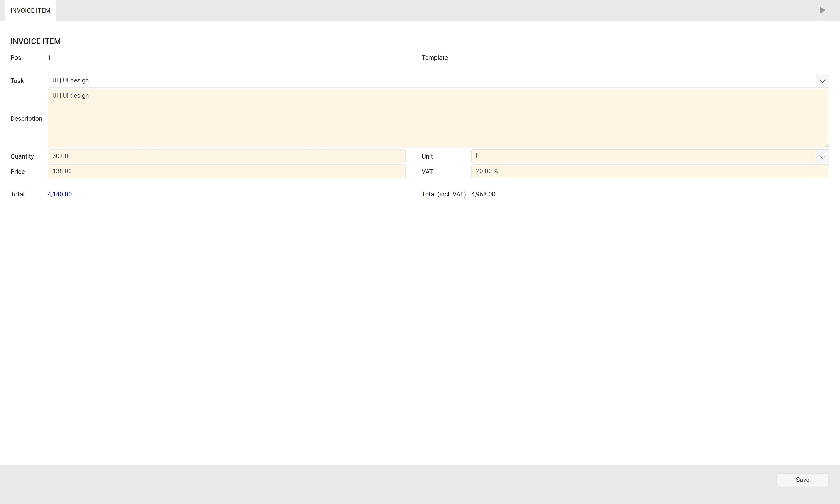The width and height of the screenshot is (840, 504).
Task: Save the invoice item
Action: (803, 480)
